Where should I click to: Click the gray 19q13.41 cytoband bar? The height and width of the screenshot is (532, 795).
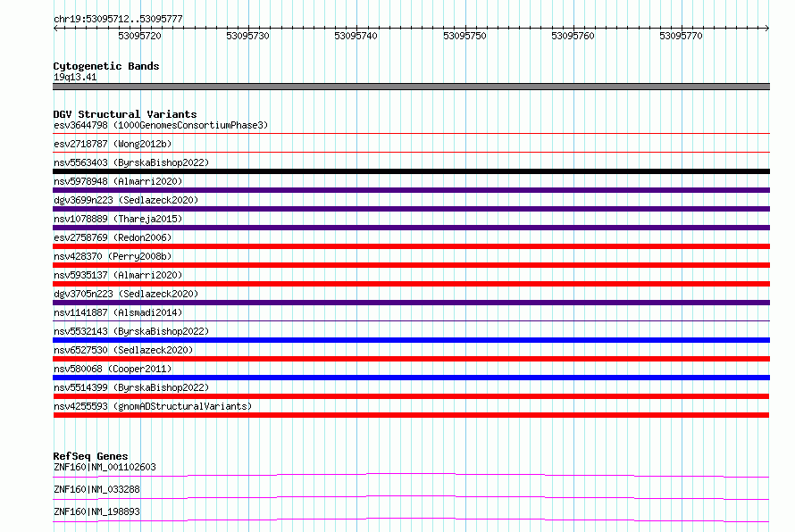coord(411,87)
